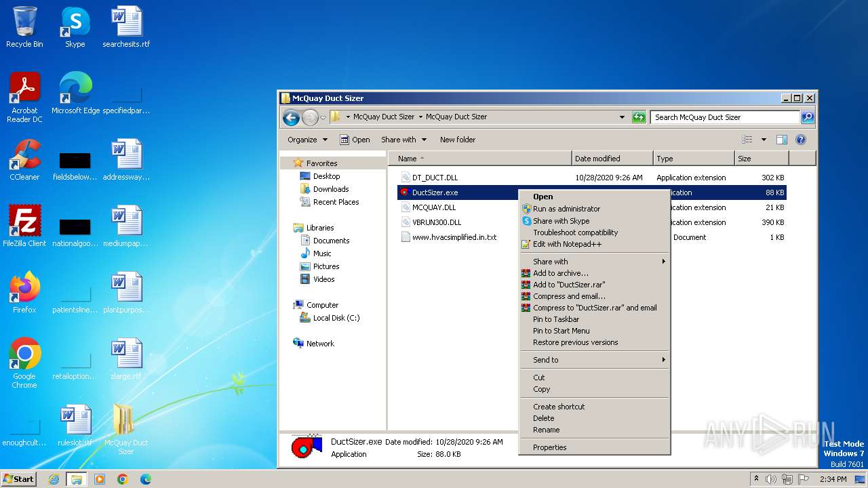Click the Explorer Back navigation arrow
Viewport: 868px width, 488px height.
292,117
